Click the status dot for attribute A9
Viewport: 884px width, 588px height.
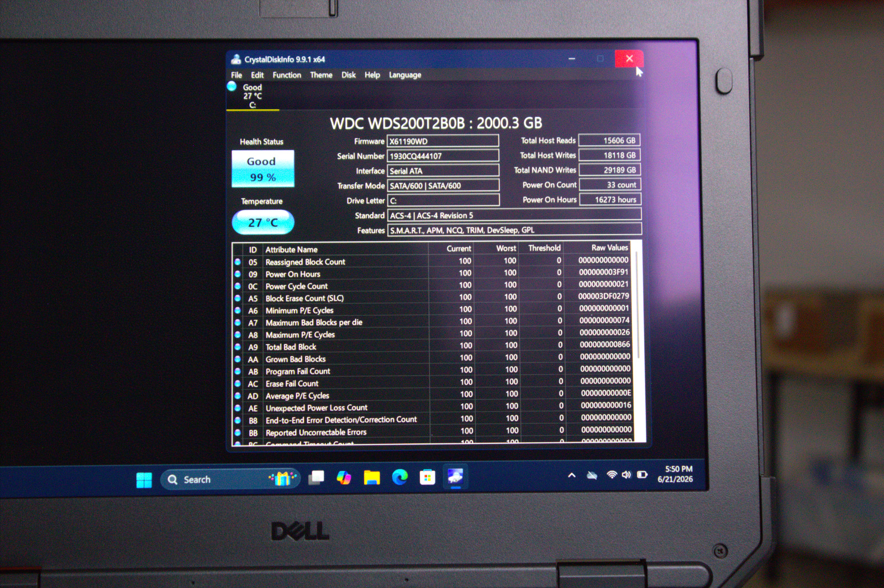click(238, 347)
